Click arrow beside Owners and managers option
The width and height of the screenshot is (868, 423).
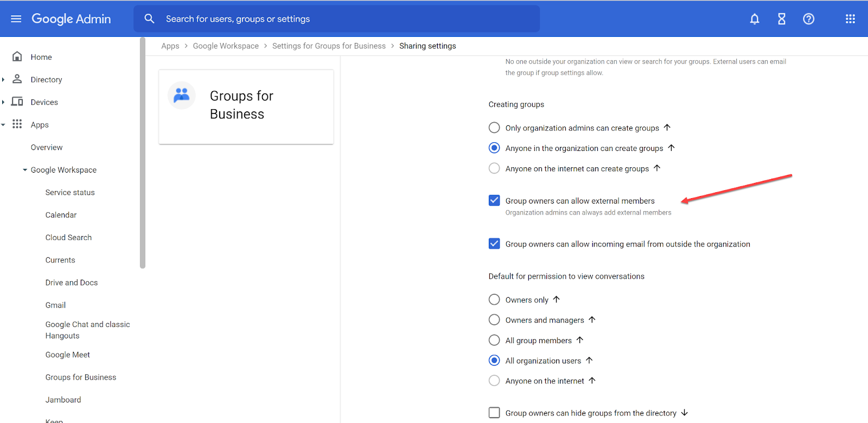pos(592,320)
